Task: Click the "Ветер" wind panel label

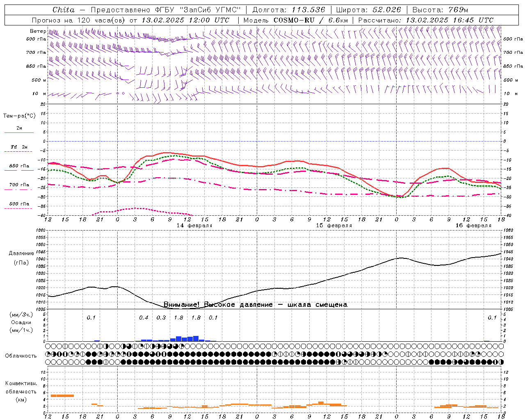Action: coord(38,31)
